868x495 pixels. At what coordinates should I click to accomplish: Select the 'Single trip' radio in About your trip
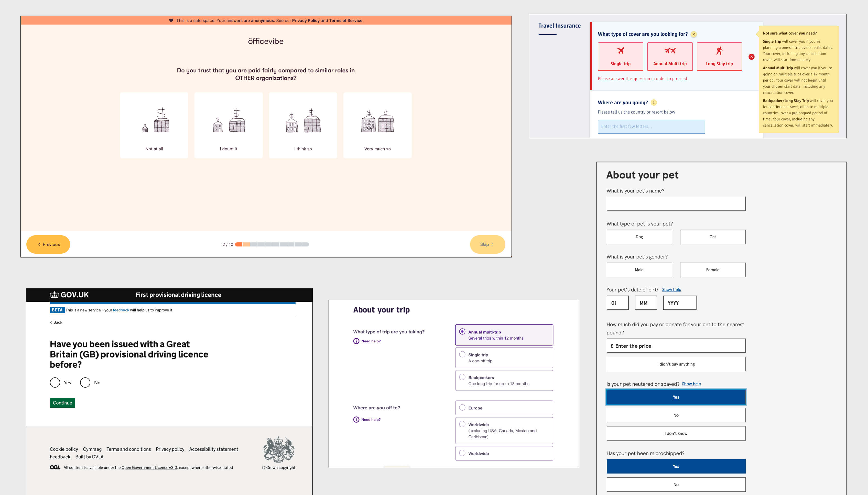tap(462, 354)
